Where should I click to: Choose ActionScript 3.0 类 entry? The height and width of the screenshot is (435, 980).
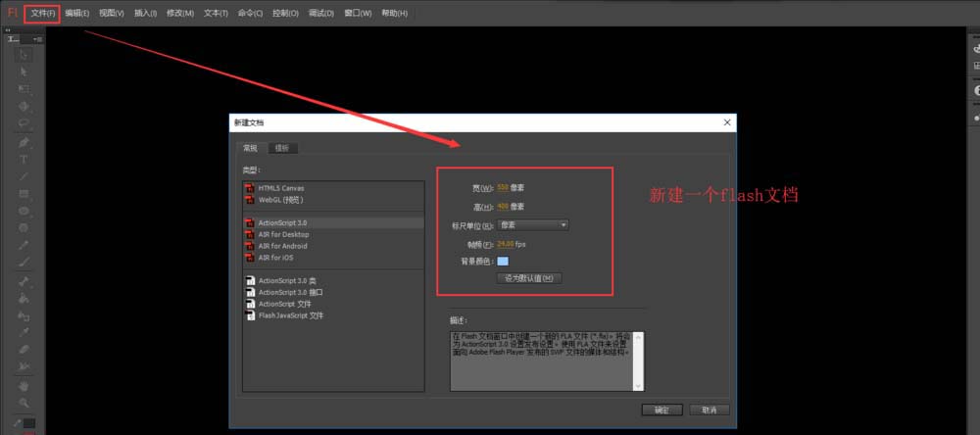pos(333,280)
